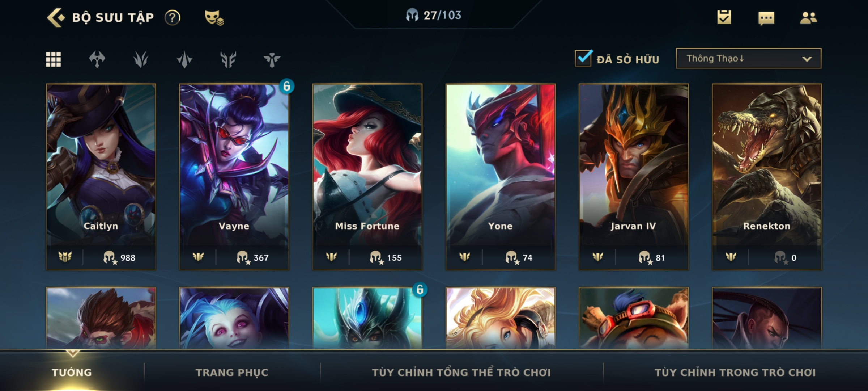The width and height of the screenshot is (868, 391).
Task: Open the help question mark icon
Action: (173, 18)
